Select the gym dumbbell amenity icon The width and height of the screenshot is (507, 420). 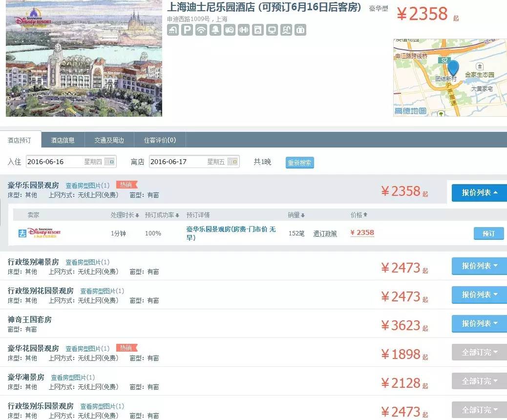[243, 30]
